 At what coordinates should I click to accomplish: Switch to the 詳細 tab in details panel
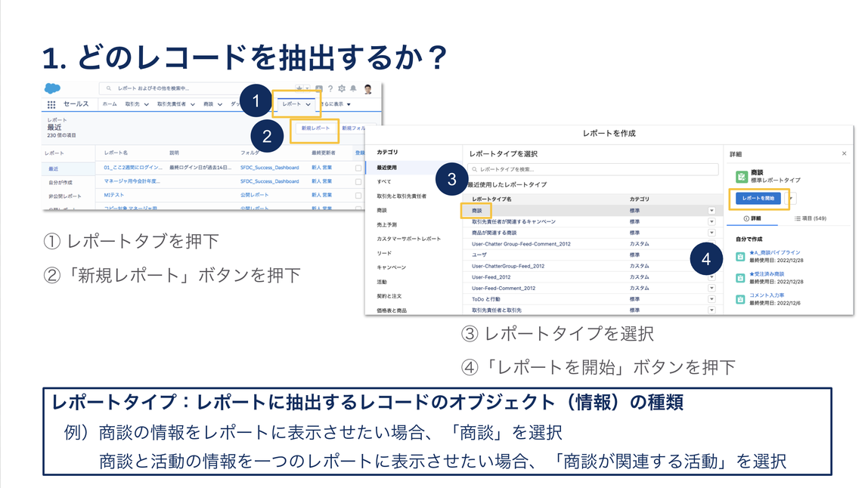pos(752,218)
